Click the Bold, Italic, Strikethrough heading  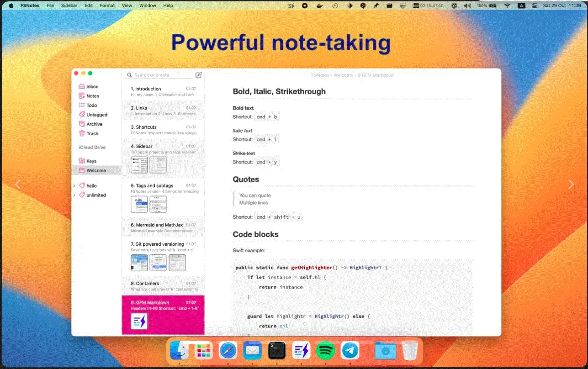(x=279, y=91)
